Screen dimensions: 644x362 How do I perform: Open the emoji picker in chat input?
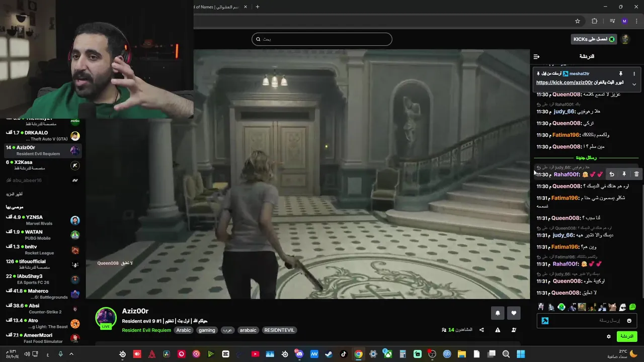click(629, 321)
